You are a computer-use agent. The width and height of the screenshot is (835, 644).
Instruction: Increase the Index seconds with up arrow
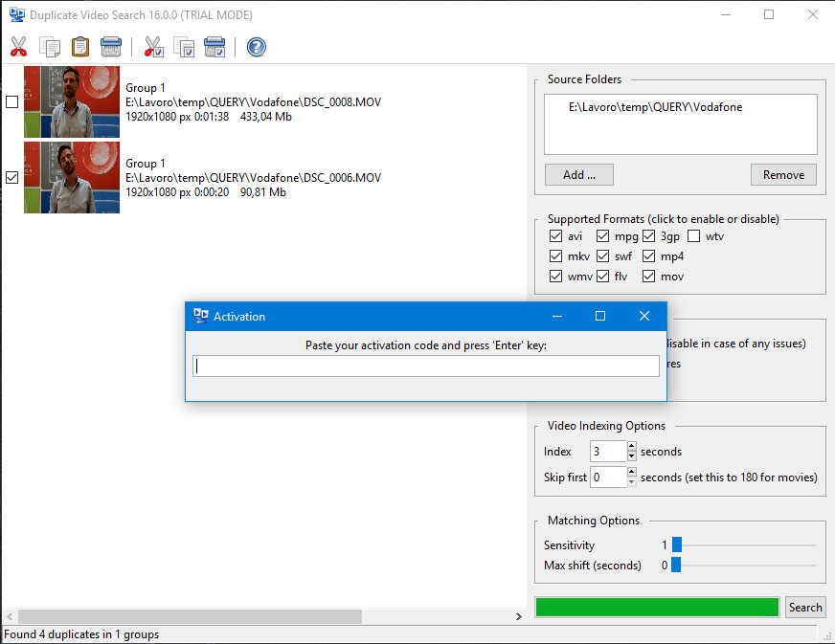[x=631, y=446]
